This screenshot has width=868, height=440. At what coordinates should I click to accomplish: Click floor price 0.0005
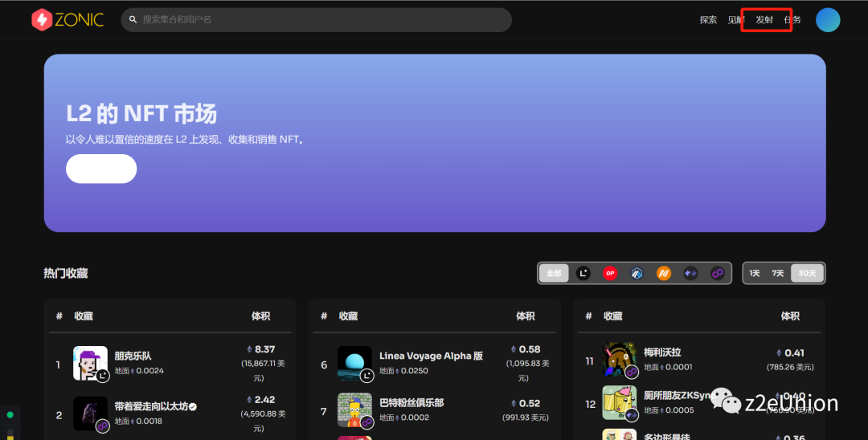(x=680, y=410)
